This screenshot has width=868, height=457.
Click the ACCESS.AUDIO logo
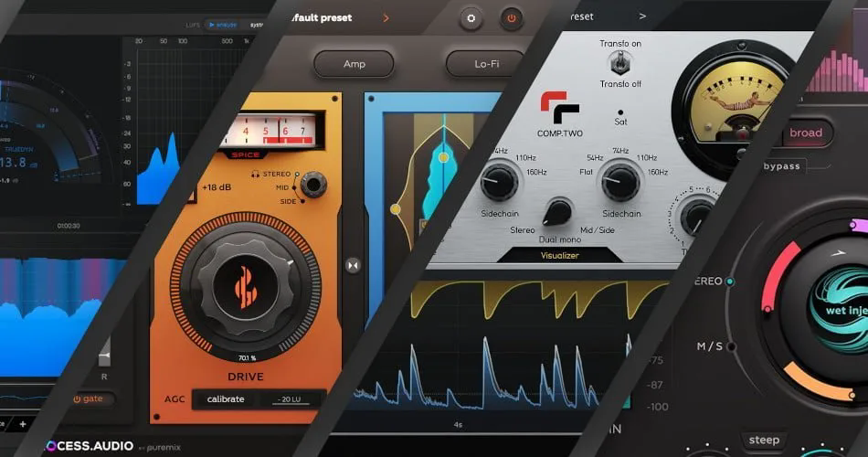(x=90, y=446)
